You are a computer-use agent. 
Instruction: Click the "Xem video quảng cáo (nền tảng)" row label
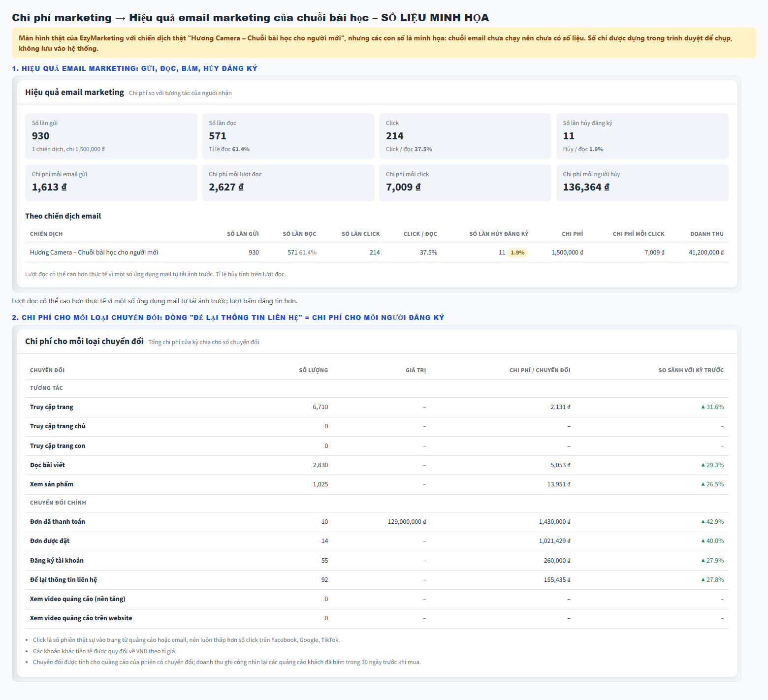point(78,599)
